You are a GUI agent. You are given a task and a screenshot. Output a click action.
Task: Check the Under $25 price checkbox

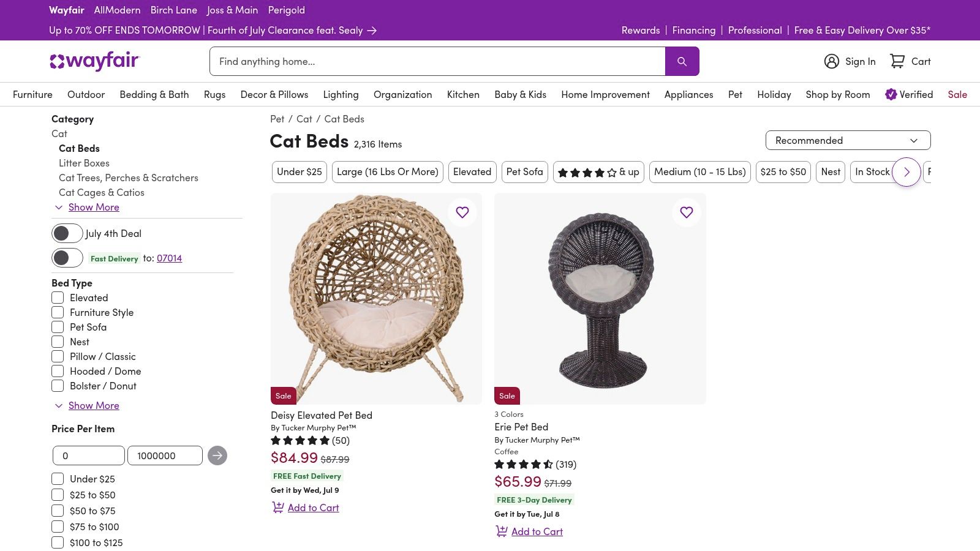click(58, 479)
